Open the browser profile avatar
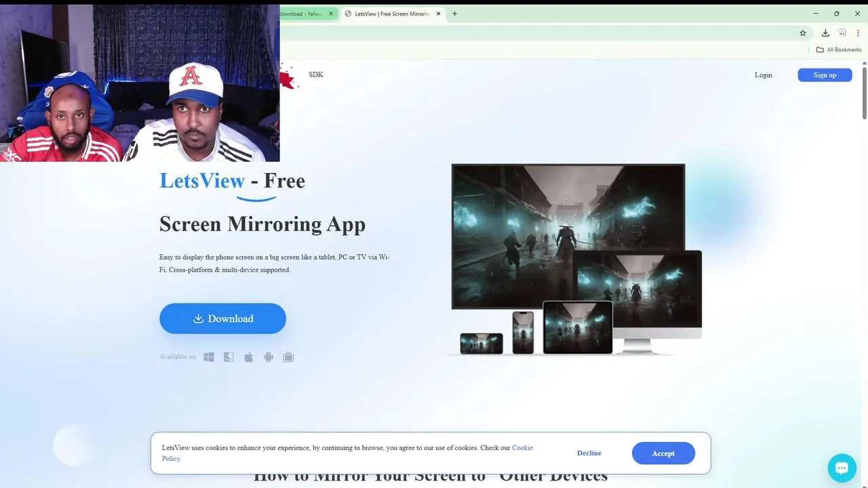868x488 pixels. (842, 33)
